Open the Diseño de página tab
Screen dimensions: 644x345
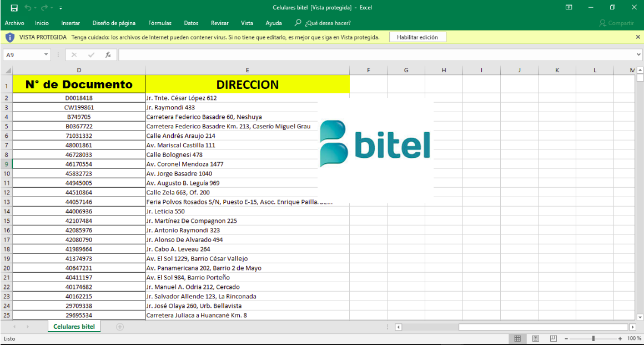click(114, 23)
